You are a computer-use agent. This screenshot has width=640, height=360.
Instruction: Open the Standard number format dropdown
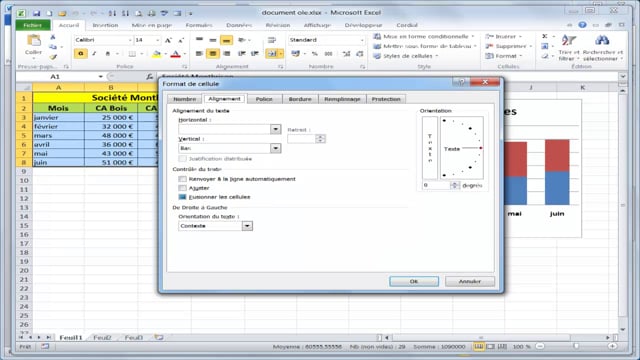pos(362,40)
